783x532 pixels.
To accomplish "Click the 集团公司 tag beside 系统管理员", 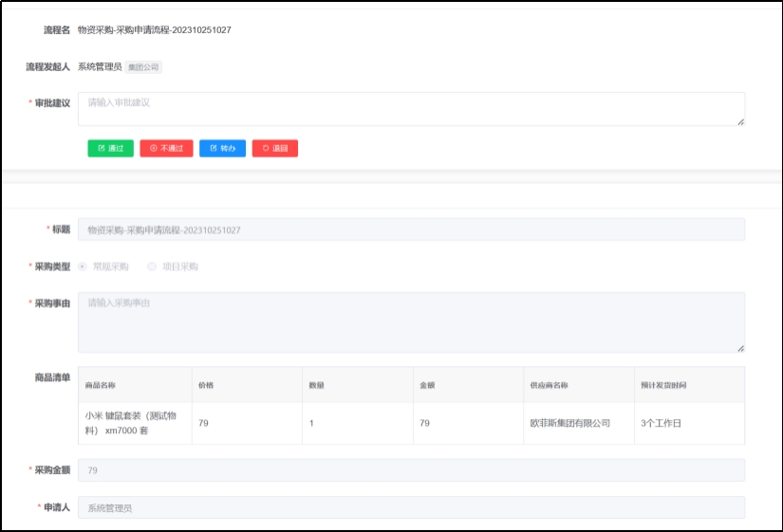I will tap(144, 67).
